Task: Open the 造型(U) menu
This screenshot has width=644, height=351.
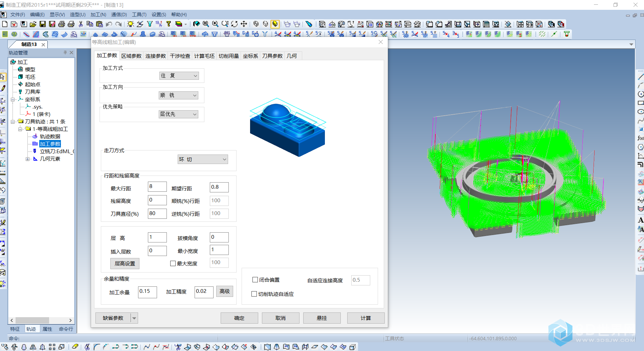Action: point(77,15)
